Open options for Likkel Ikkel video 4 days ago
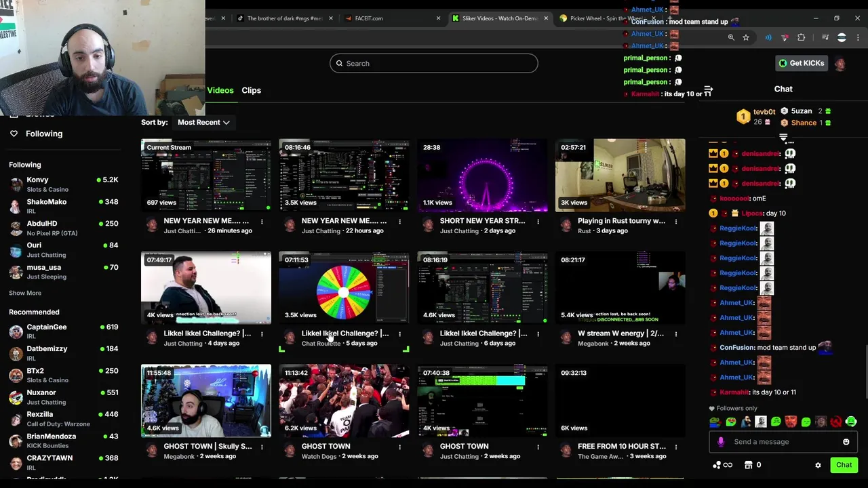The image size is (868, 488). pos(262,333)
